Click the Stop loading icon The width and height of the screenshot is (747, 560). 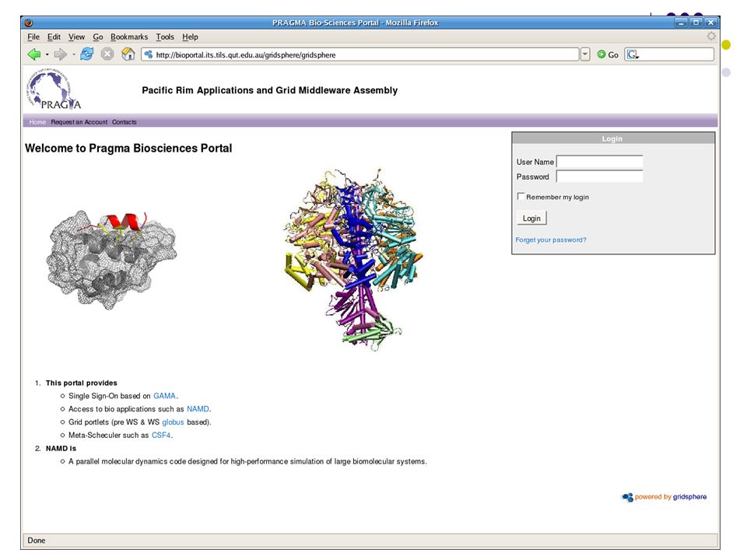(107, 54)
